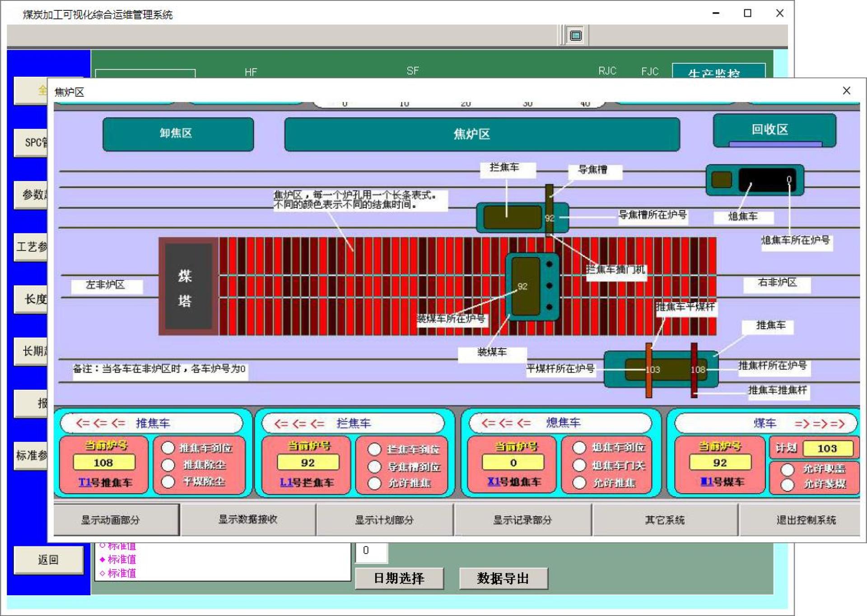Click the T1 pusher car link
The width and height of the screenshot is (867, 616).
85,482
